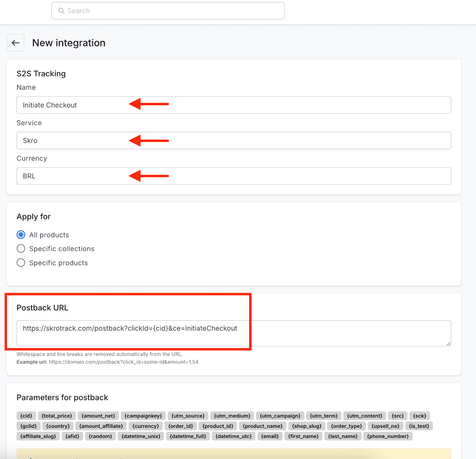Insert the {gclid} parameter tag
Viewport: 476px width, 459px height.
[x=29, y=426]
